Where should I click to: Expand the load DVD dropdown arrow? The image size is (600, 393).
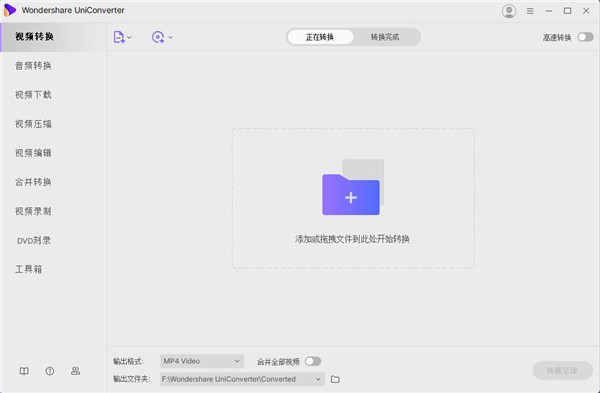(x=171, y=37)
